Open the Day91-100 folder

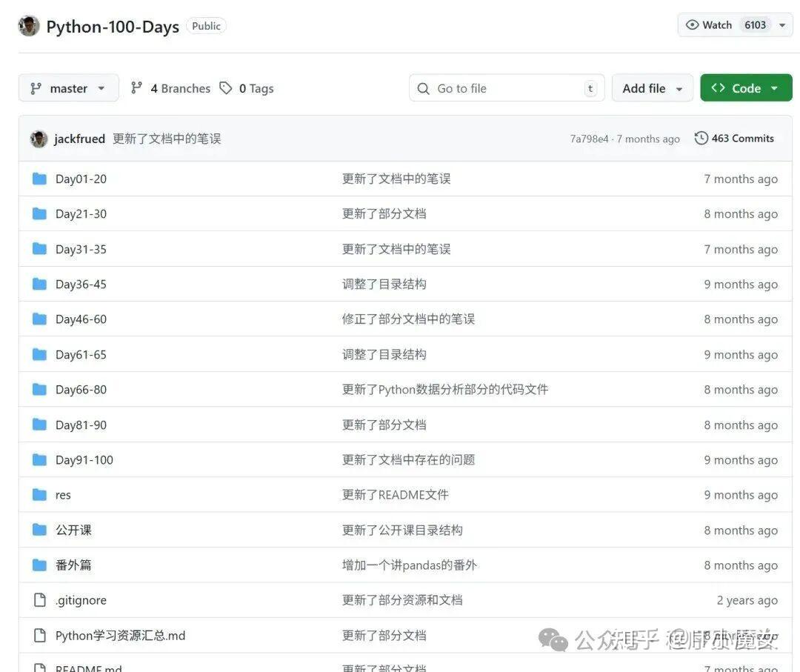pyautogui.click(x=84, y=459)
